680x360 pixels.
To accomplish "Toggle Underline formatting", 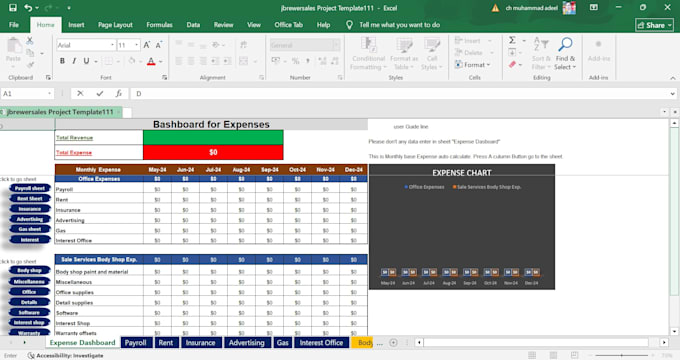I will point(86,61).
